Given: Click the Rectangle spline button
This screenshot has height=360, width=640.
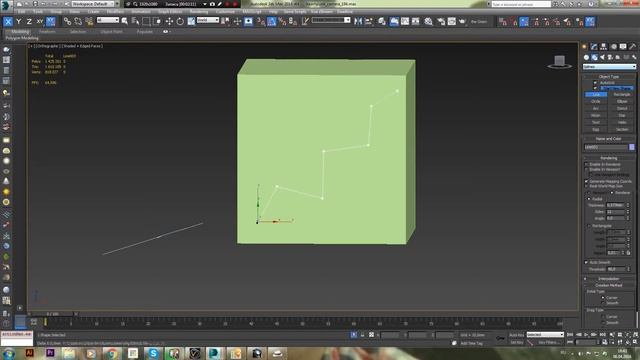Looking at the screenshot, I should tap(622, 94).
